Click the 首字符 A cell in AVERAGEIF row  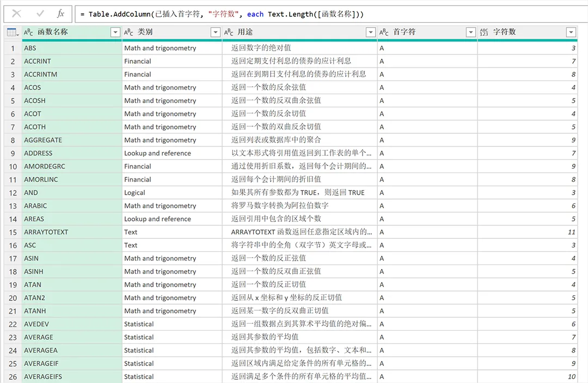click(x=427, y=363)
